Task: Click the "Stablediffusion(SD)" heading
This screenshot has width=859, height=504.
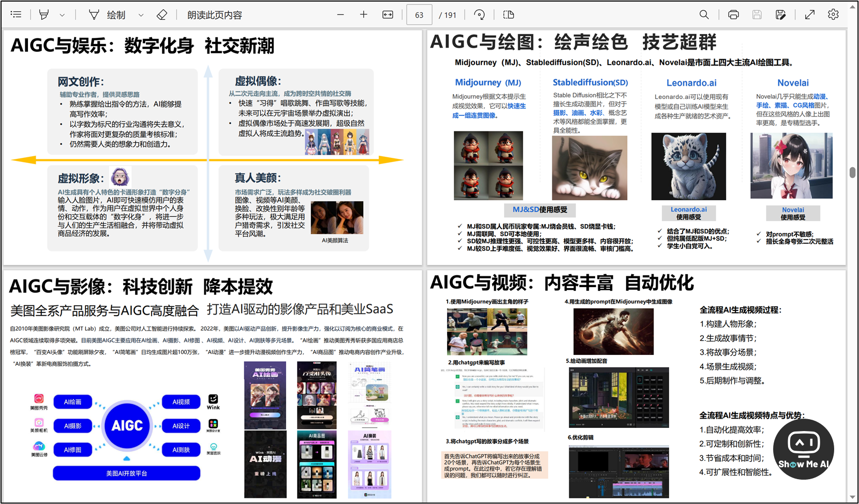Action: point(590,82)
